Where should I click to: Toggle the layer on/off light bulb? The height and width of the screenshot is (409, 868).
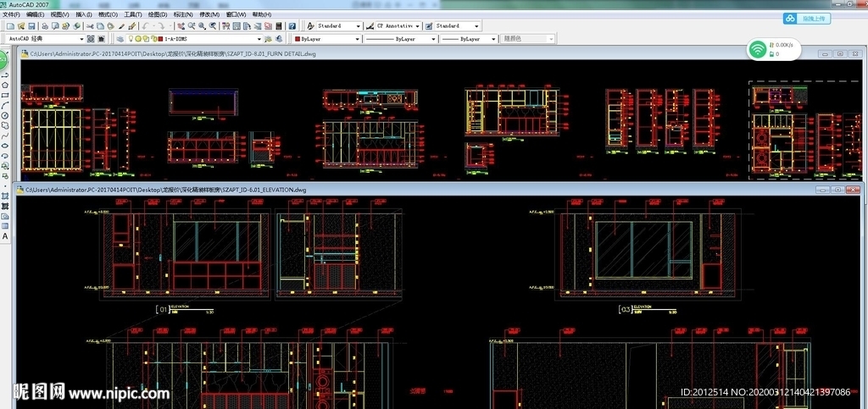click(x=131, y=39)
